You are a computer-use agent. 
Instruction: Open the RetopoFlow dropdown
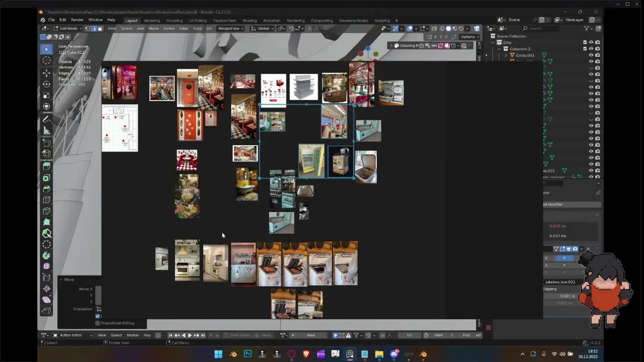coord(230,29)
